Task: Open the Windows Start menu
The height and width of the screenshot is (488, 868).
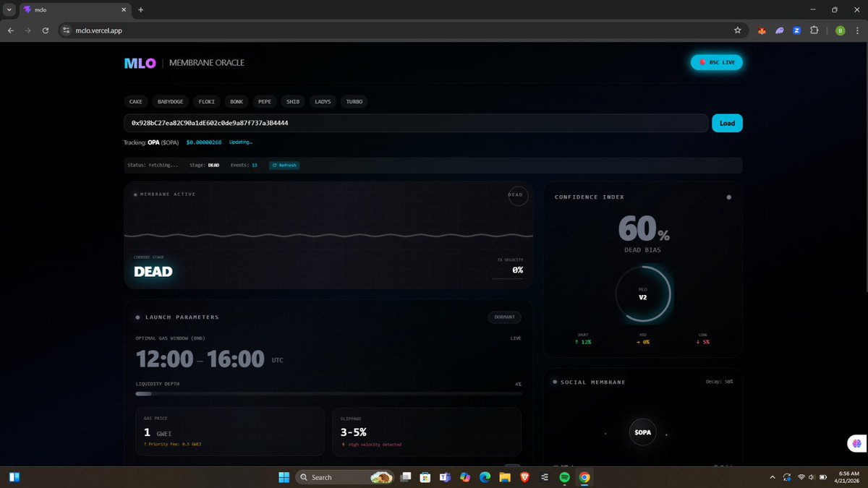Action: (x=284, y=476)
